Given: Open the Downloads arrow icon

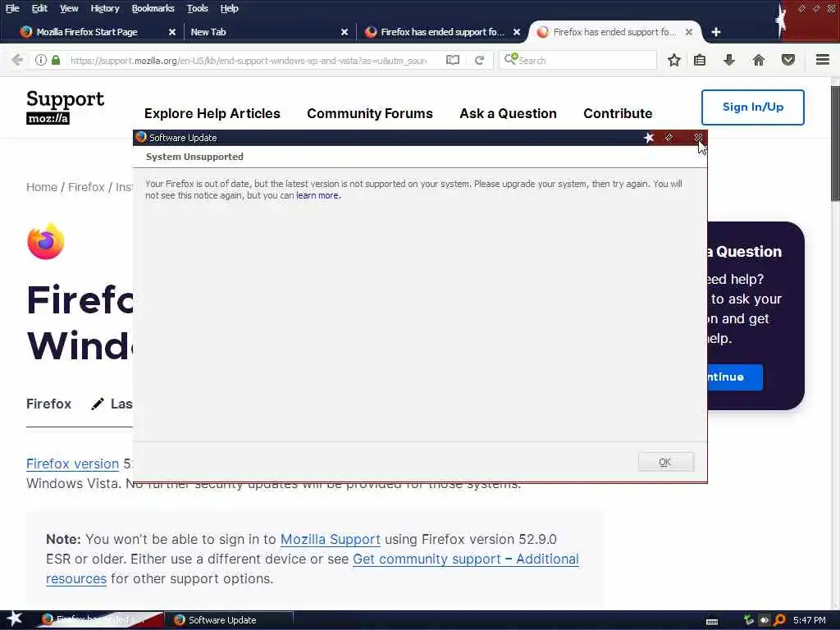Looking at the screenshot, I should point(728,60).
